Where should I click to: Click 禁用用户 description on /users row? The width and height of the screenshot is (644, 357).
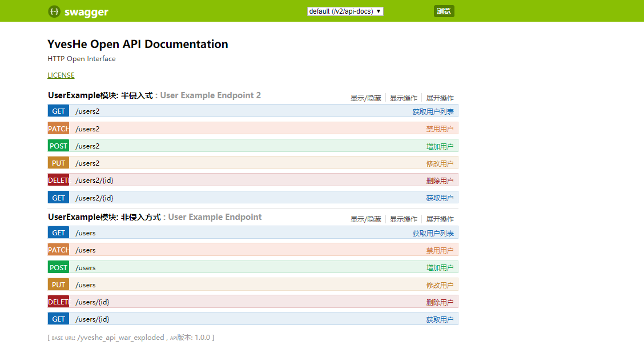[440, 251]
